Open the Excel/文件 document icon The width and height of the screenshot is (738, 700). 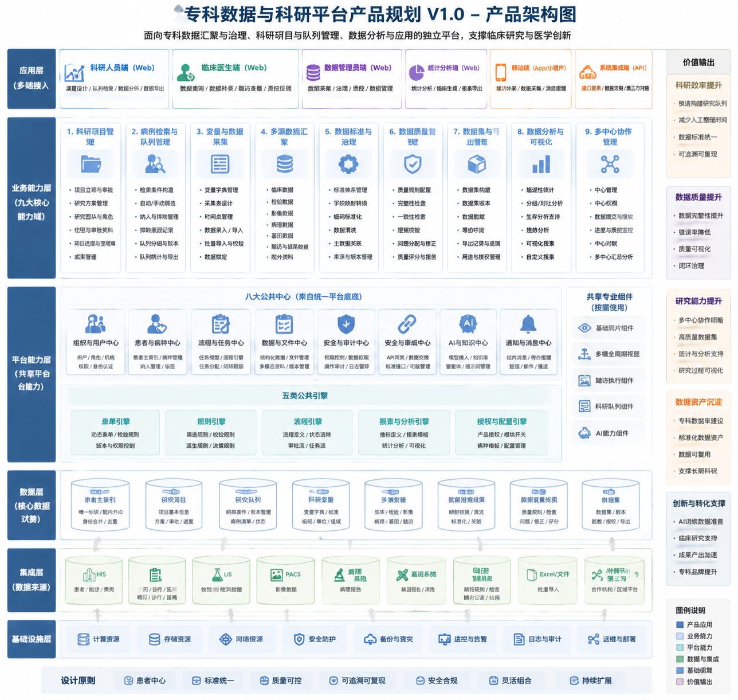[531, 574]
